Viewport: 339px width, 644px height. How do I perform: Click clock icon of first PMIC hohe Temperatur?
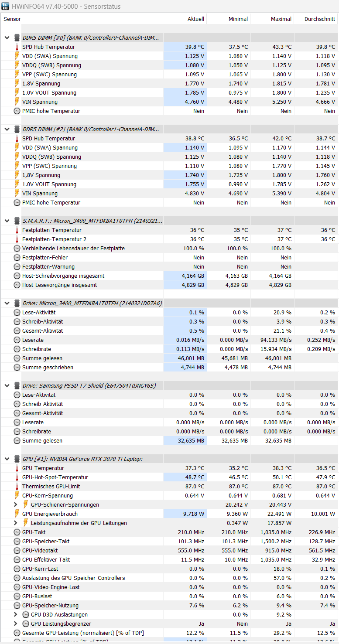17,111
